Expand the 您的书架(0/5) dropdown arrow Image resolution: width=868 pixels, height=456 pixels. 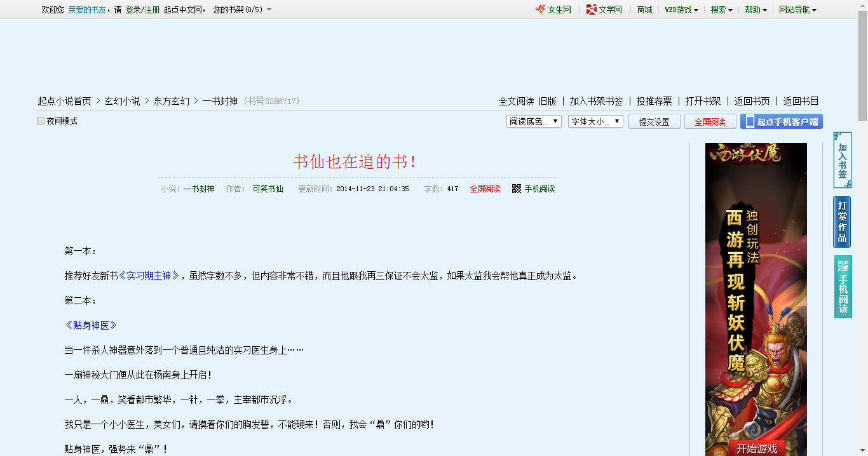[x=269, y=10]
